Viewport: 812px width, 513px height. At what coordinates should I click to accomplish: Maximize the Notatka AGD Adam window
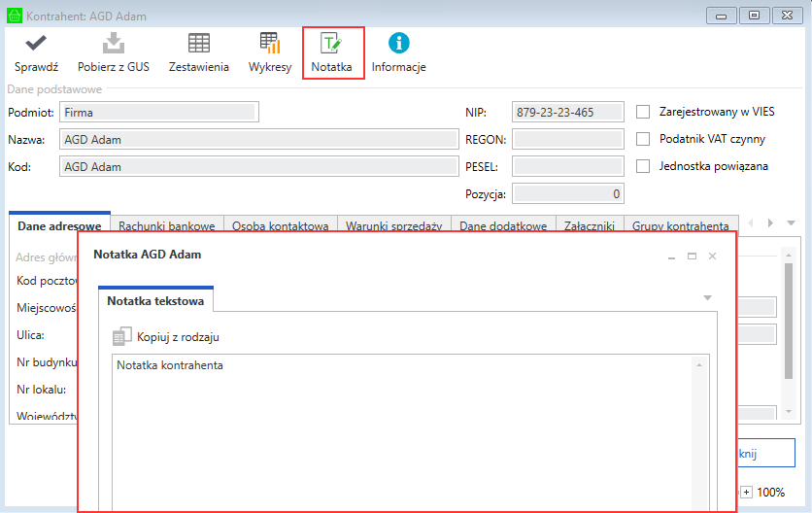click(692, 256)
